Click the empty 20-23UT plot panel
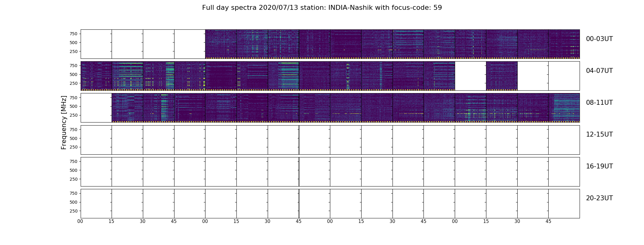 330,204
